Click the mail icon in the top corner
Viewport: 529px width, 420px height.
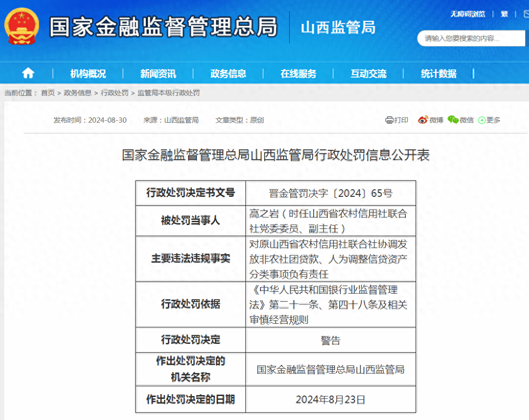[526, 14]
